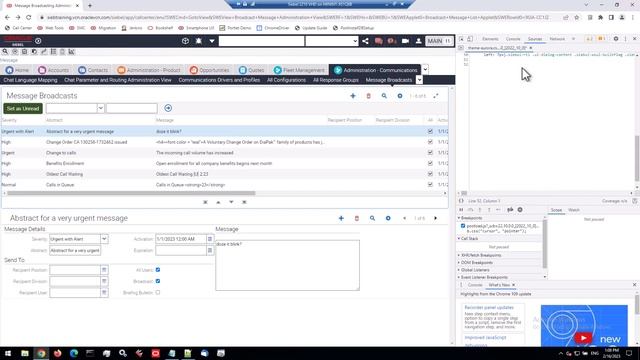640x360 pixels.
Task: Open dropdown arrow next to bell icon
Action: [212, 41]
